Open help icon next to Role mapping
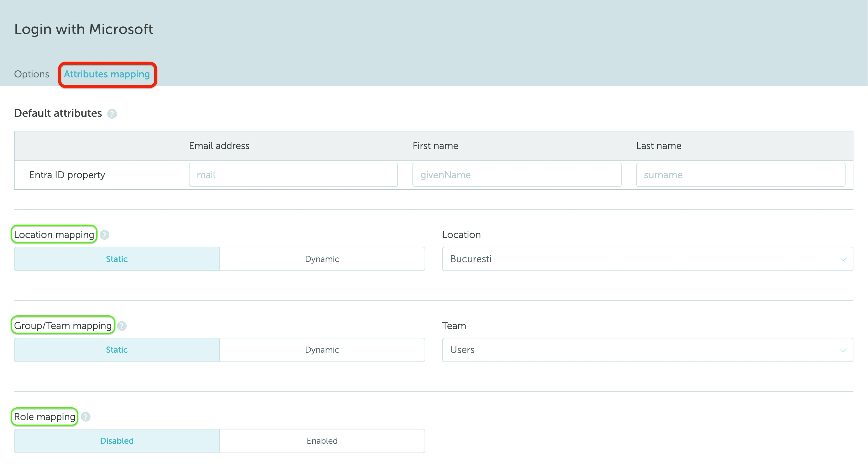868x468 pixels. 86,417
